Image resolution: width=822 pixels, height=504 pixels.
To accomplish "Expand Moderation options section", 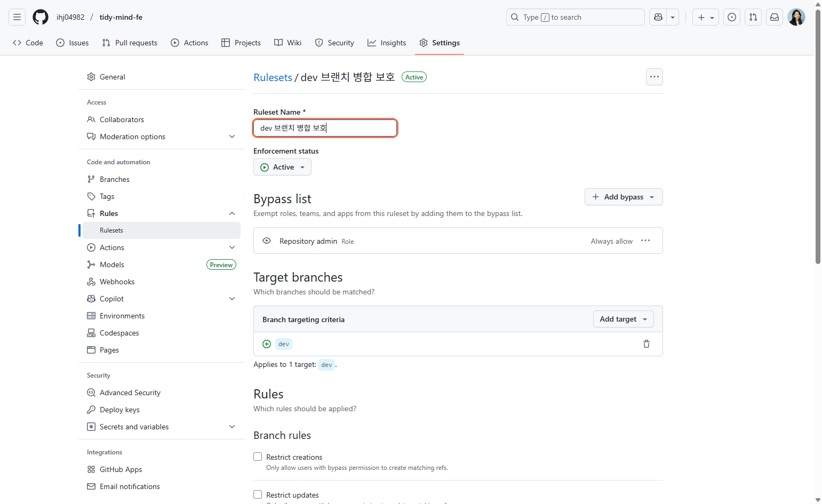I will (162, 137).
